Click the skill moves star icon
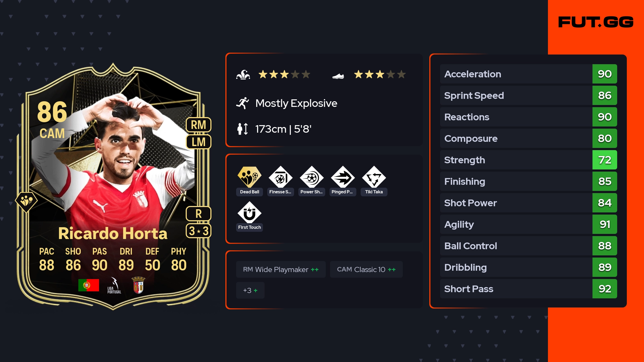644x362 pixels. click(243, 74)
